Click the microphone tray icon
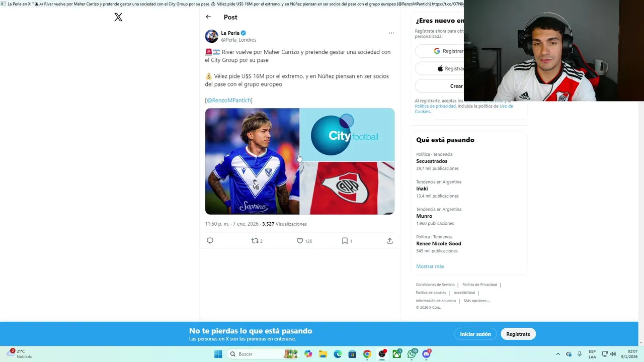The width and height of the screenshot is (644, 362). pyautogui.click(x=580, y=354)
